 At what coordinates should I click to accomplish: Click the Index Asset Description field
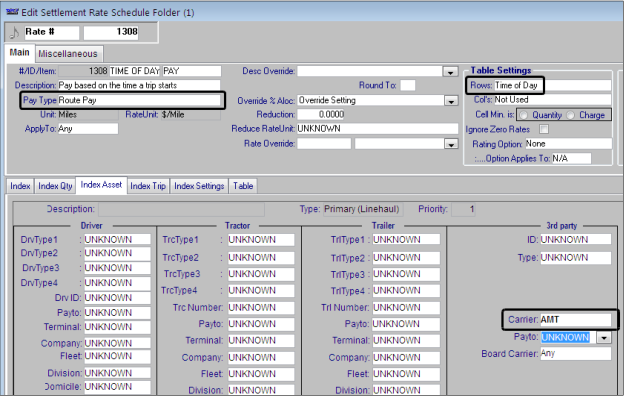click(x=181, y=209)
